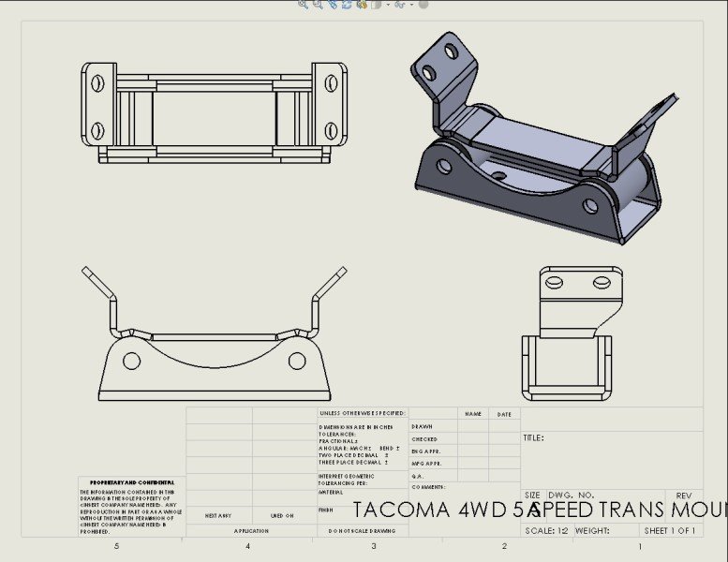Select the top drawing view of the mount
Screen dimensions: 728x562
[214, 112]
